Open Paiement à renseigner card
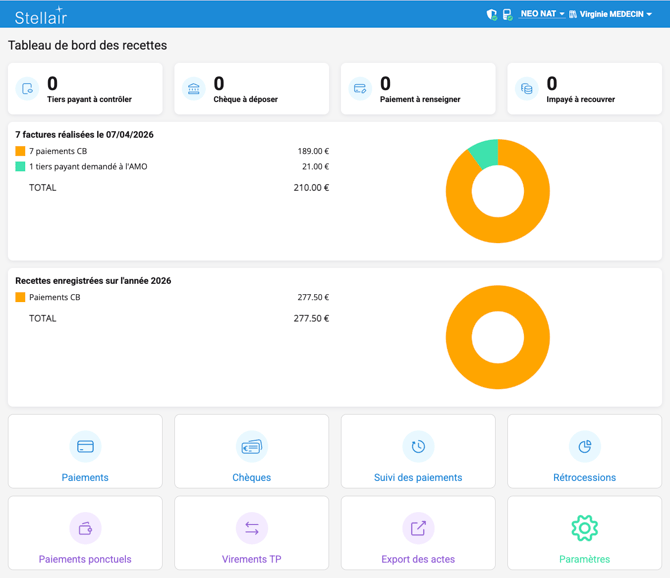The height and width of the screenshot is (578, 670). 418,89
